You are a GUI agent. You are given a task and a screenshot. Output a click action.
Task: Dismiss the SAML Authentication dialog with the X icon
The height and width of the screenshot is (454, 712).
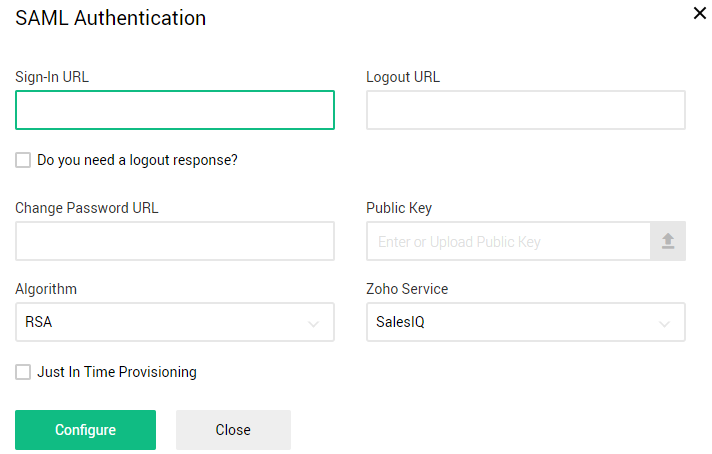tap(700, 13)
